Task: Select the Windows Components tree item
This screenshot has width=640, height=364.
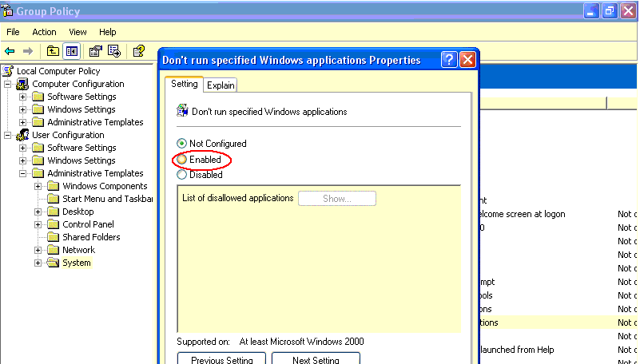Action: click(105, 186)
